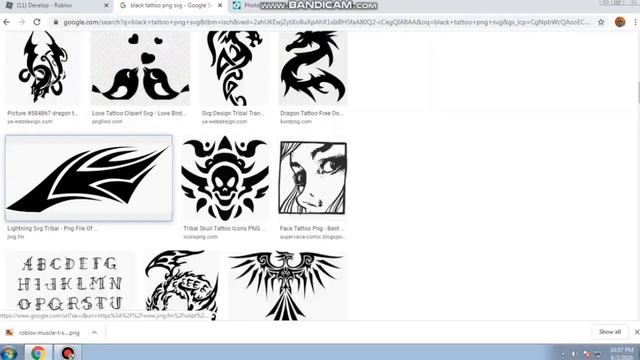
Task: Click the Bandicam recorder icon in the taskbar
Action: pyautogui.click(x=68, y=353)
